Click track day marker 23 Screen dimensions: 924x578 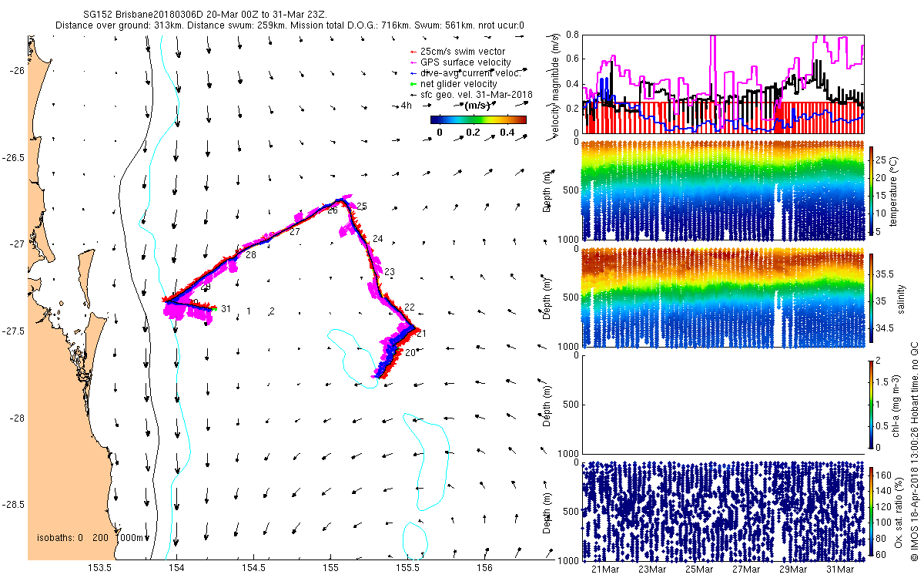[x=389, y=272]
